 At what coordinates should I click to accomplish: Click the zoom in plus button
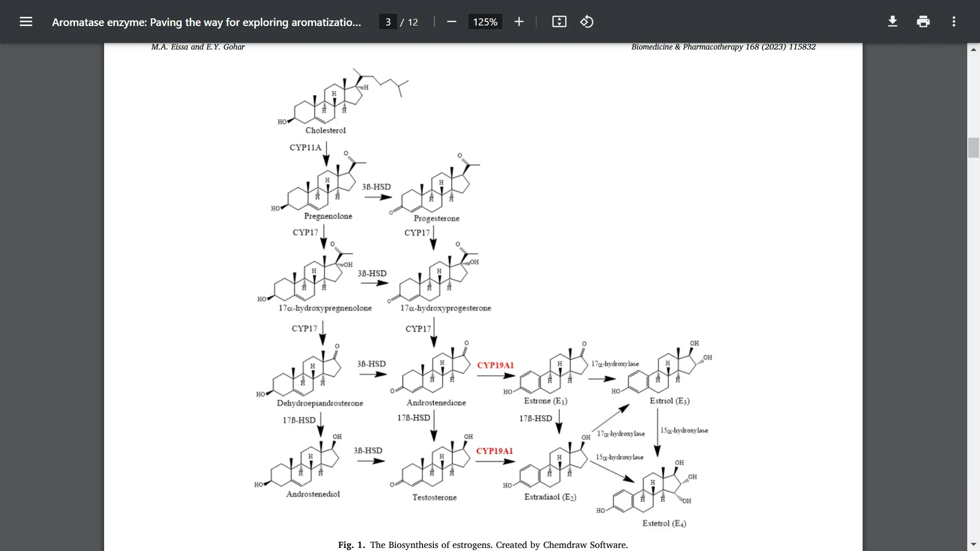tap(519, 21)
